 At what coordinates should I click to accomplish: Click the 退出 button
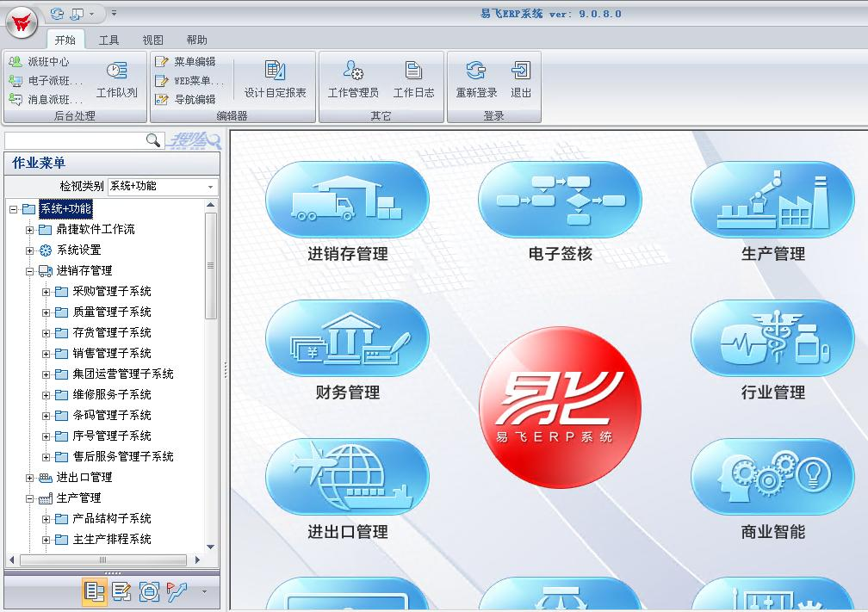(521, 79)
